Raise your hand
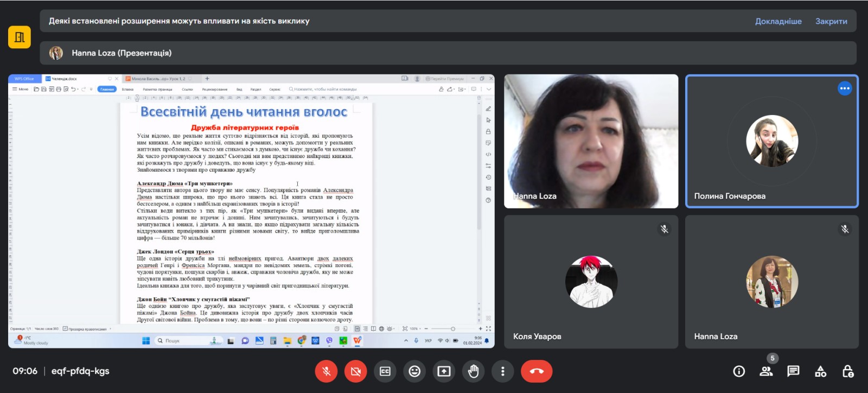 (473, 371)
